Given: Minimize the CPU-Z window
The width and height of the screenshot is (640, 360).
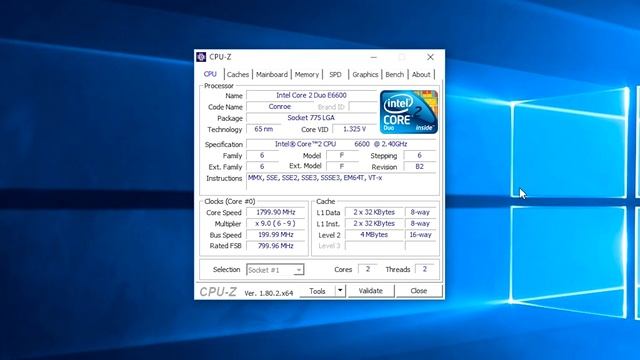Looking at the screenshot, I should tap(373, 57).
